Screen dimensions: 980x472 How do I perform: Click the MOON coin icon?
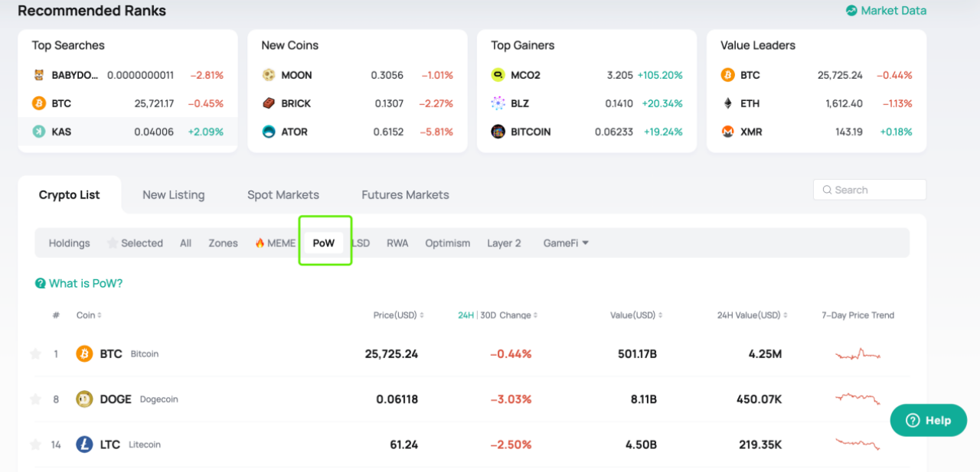269,75
